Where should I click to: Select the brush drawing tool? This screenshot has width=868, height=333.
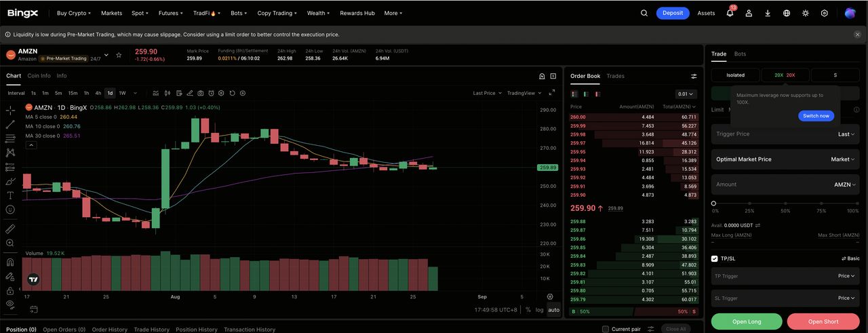[x=10, y=181]
